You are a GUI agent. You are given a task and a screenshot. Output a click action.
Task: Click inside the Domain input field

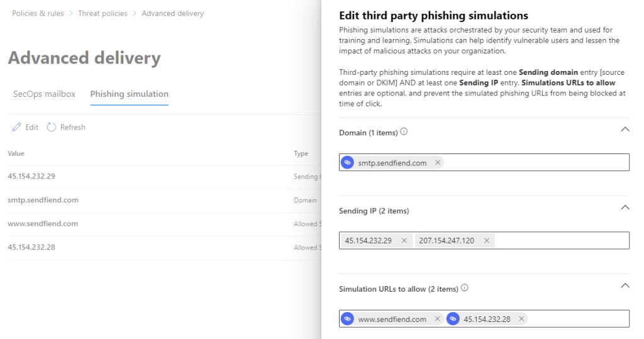[535, 163]
